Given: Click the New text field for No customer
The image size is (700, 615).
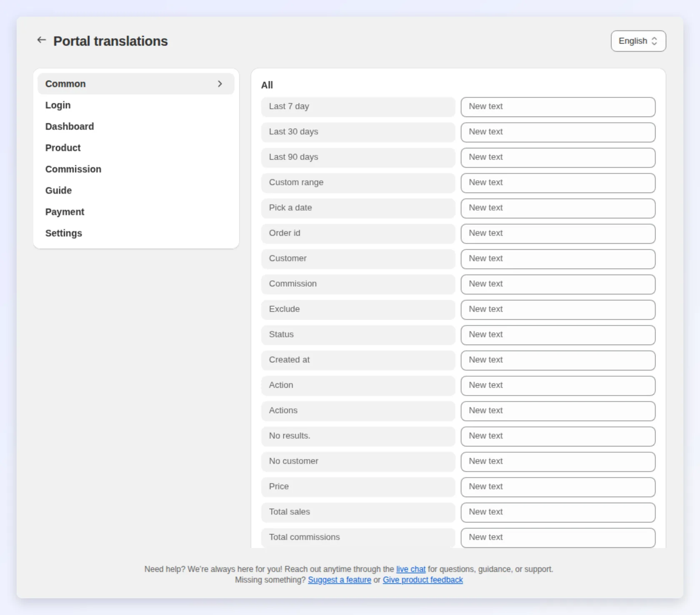Looking at the screenshot, I should [x=557, y=462].
